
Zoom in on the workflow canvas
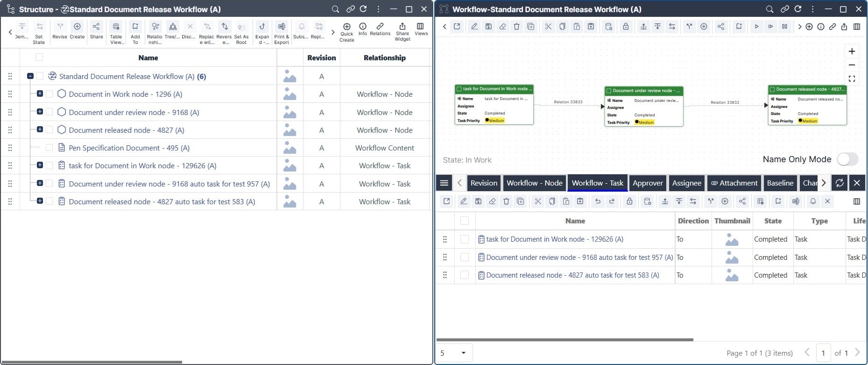852,51
